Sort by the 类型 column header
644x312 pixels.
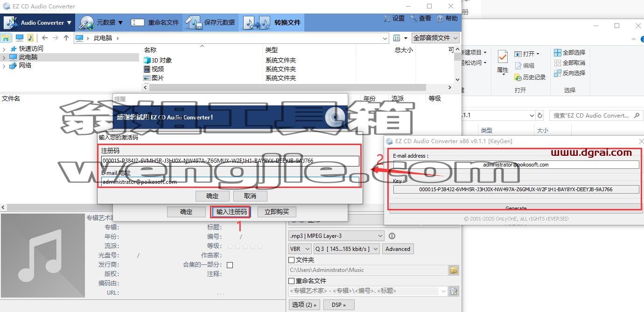tap(272, 50)
